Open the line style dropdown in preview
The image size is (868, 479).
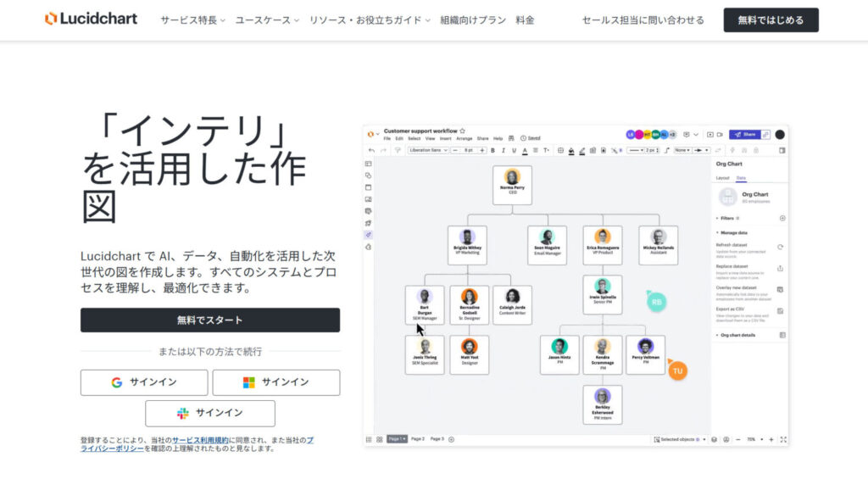[x=636, y=150]
